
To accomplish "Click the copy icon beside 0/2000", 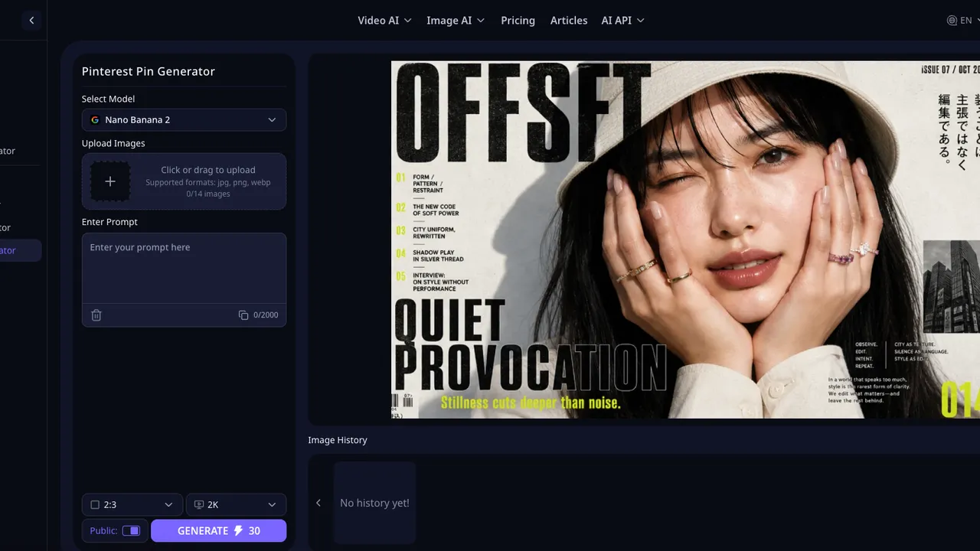I will coord(243,315).
